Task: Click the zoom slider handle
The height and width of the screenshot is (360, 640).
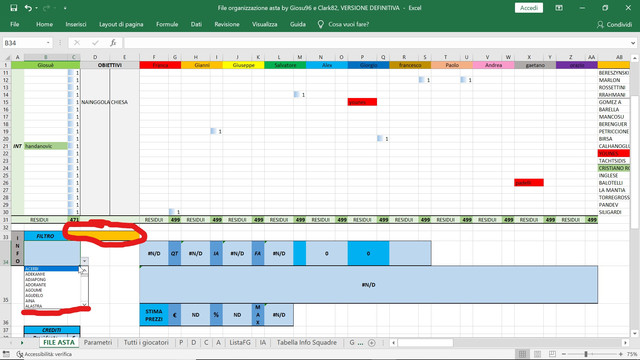Action: [x=586, y=354]
